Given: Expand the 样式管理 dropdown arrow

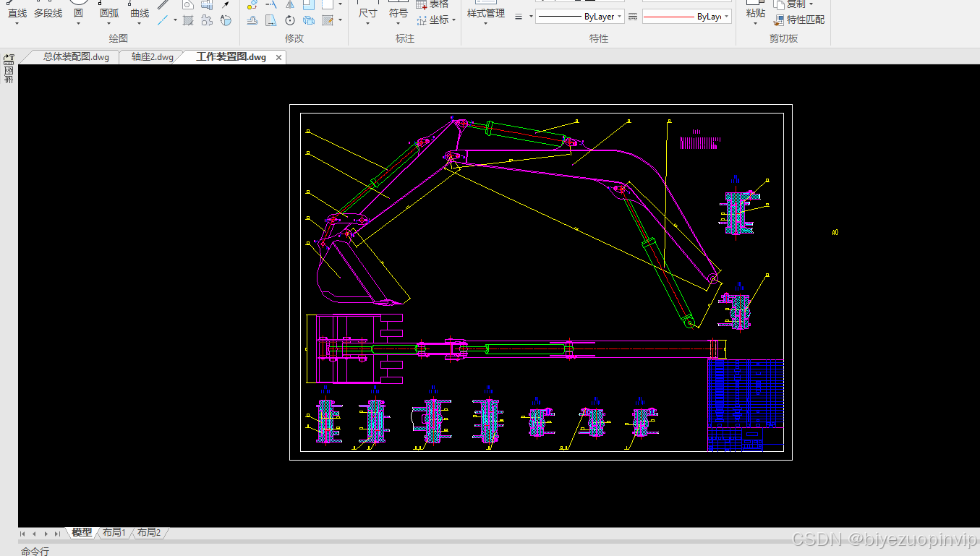Looking at the screenshot, I should pyautogui.click(x=485, y=23).
